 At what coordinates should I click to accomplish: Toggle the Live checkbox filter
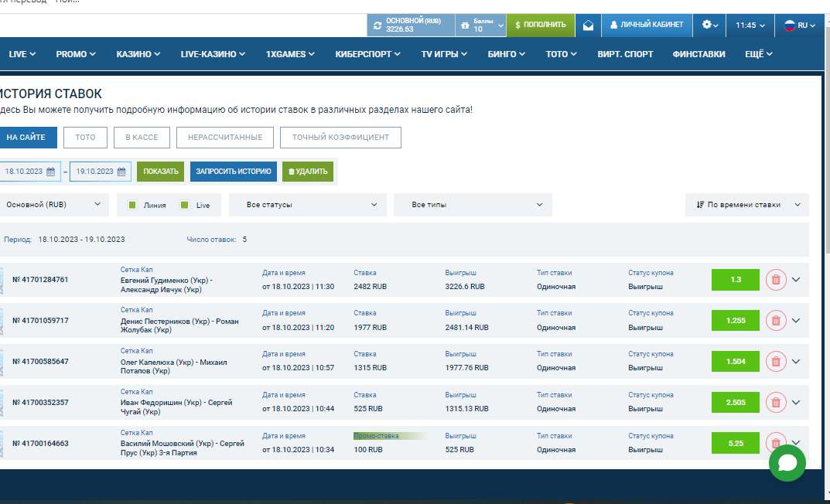point(184,205)
